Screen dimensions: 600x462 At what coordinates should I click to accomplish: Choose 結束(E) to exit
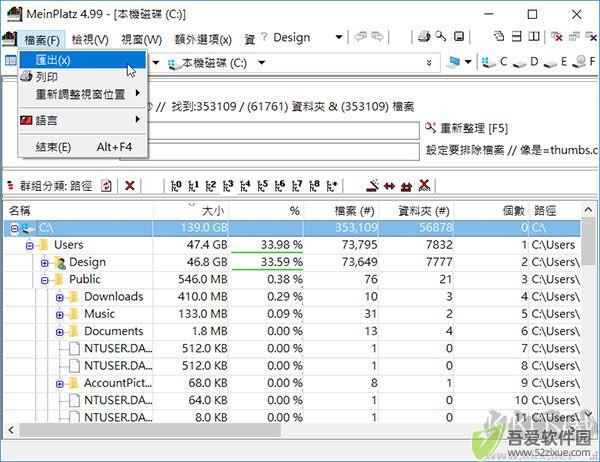83,147
